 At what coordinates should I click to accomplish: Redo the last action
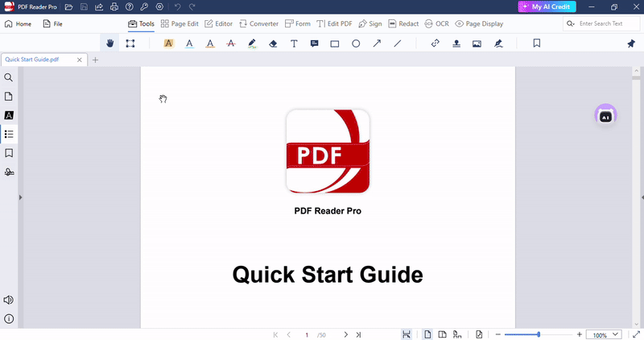(192, 7)
